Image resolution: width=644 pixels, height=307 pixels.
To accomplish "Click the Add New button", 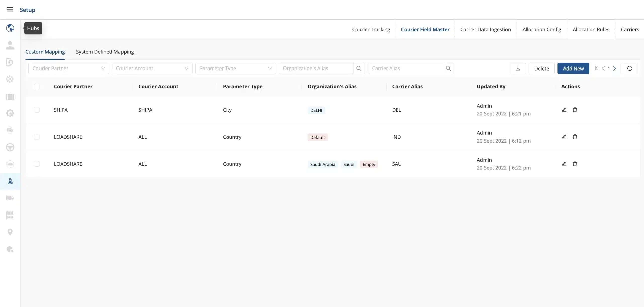I will pyautogui.click(x=573, y=68).
